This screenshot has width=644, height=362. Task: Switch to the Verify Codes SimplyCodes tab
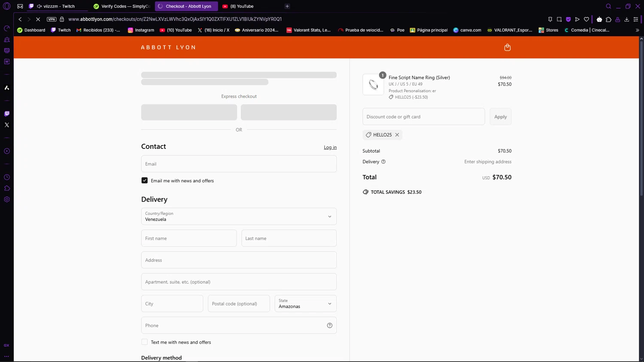tap(122, 6)
